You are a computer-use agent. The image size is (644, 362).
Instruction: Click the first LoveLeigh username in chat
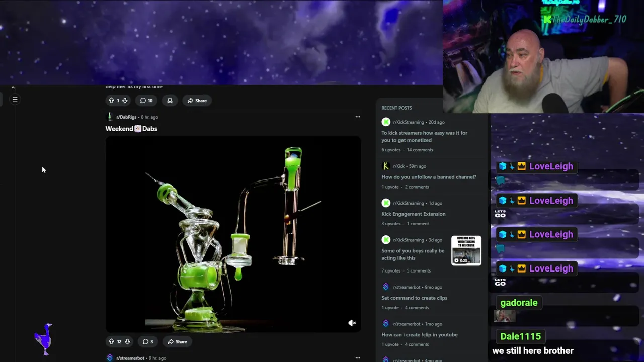[x=551, y=166]
